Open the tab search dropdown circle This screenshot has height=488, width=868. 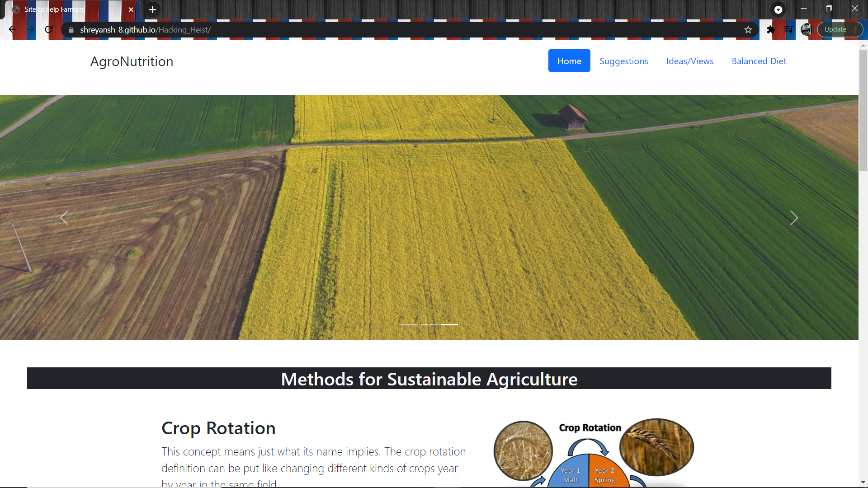click(x=778, y=9)
